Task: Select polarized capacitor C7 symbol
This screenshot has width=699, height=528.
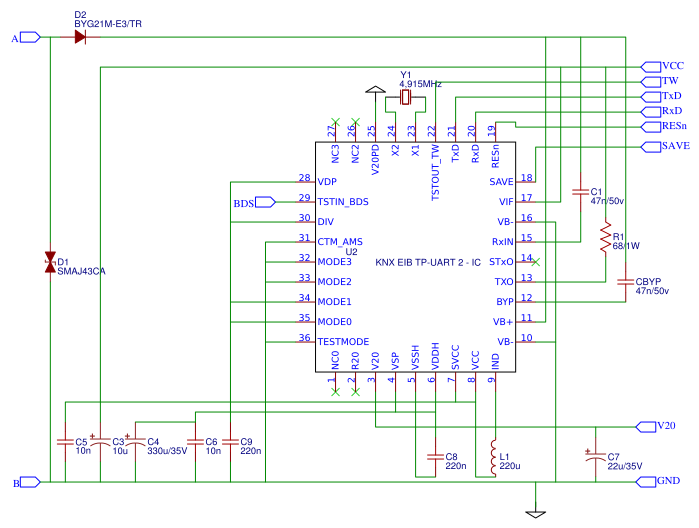Action: click(595, 457)
